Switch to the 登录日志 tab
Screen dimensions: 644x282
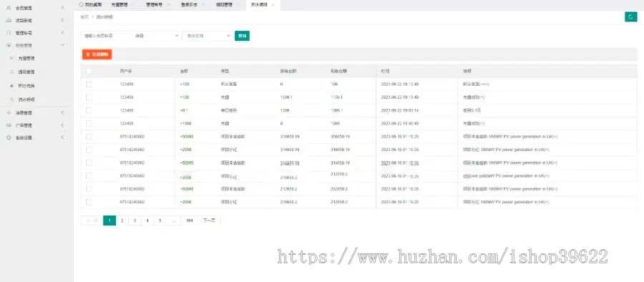189,5
